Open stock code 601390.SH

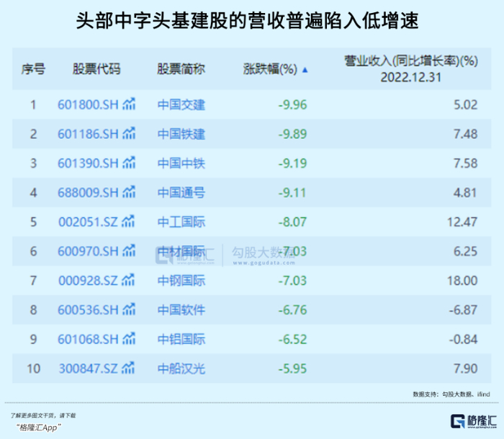point(88,163)
